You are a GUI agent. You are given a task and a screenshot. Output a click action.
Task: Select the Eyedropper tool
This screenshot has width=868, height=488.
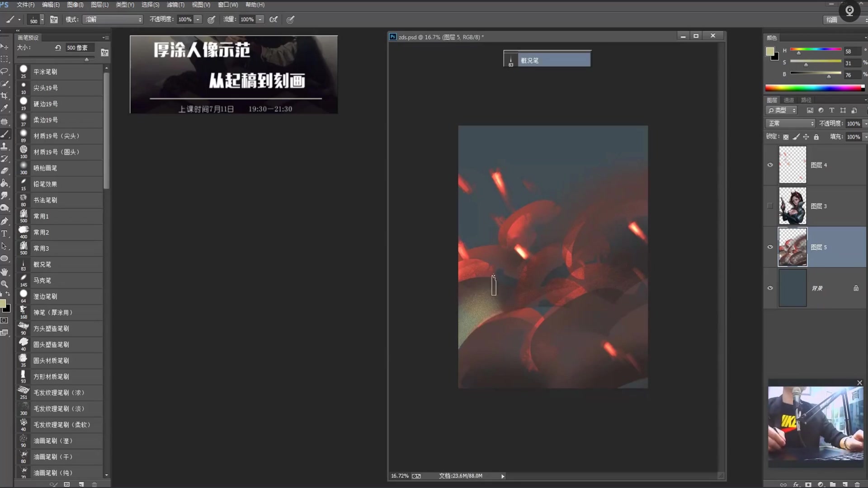5,108
